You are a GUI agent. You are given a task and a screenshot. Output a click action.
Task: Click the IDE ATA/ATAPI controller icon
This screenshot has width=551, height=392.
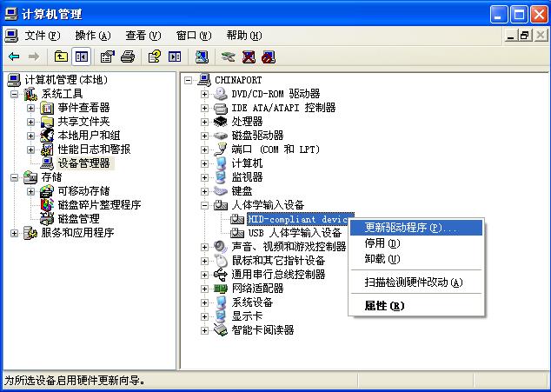point(221,108)
